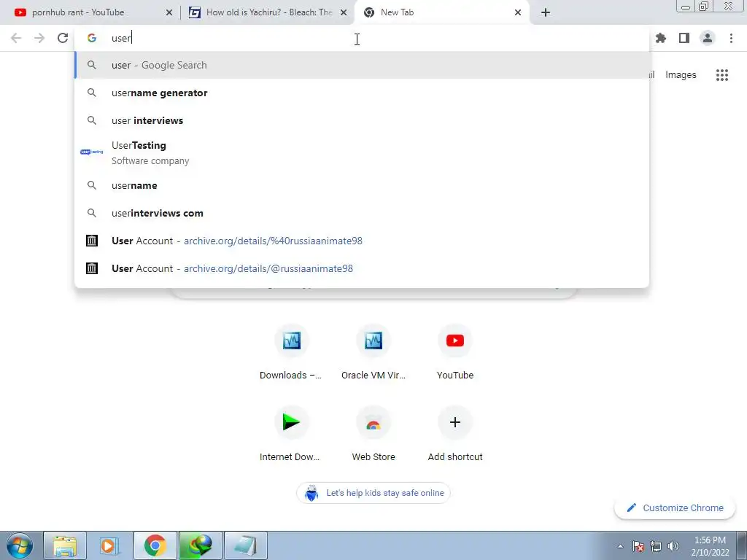
Task: Click the network tray icon
Action: point(656,546)
